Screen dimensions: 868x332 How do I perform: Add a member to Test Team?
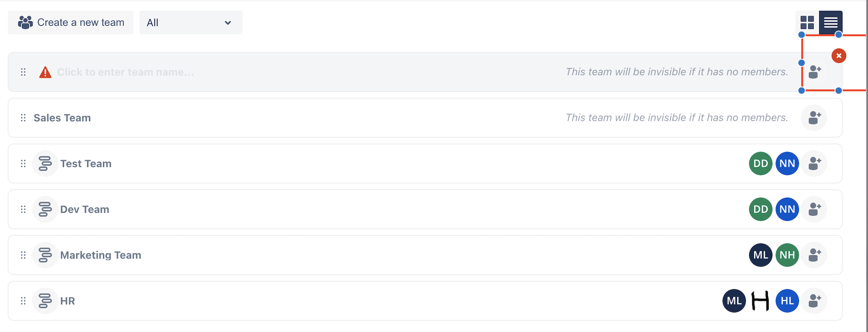pos(814,164)
